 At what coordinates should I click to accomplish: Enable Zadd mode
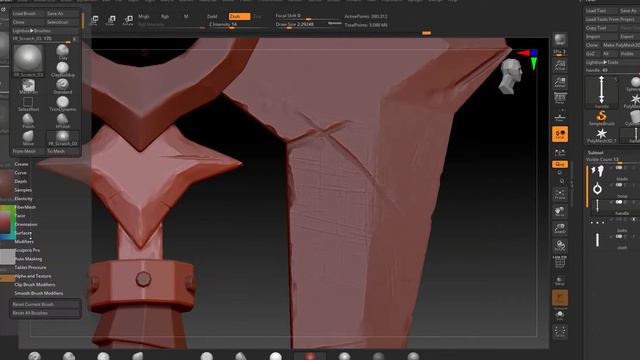click(212, 16)
